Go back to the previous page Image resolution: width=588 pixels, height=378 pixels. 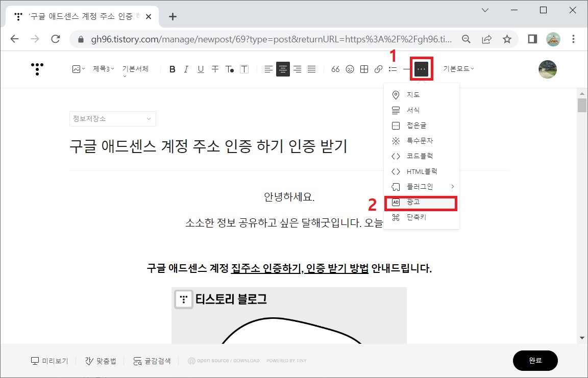click(x=15, y=39)
